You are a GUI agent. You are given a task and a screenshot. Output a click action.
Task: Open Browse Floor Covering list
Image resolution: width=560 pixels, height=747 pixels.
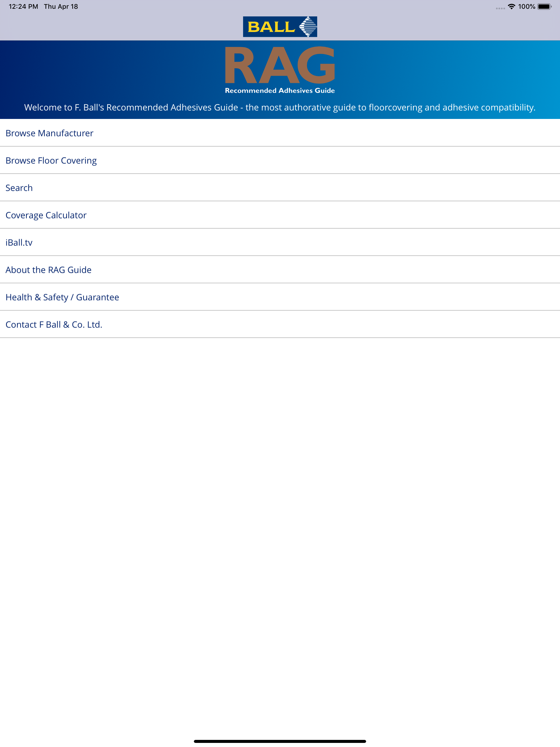pos(280,160)
